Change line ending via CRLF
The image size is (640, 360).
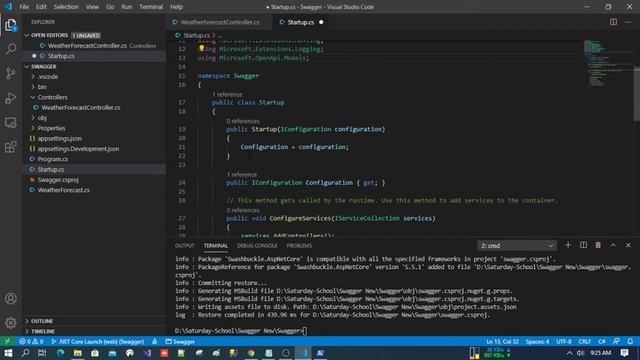click(x=584, y=342)
